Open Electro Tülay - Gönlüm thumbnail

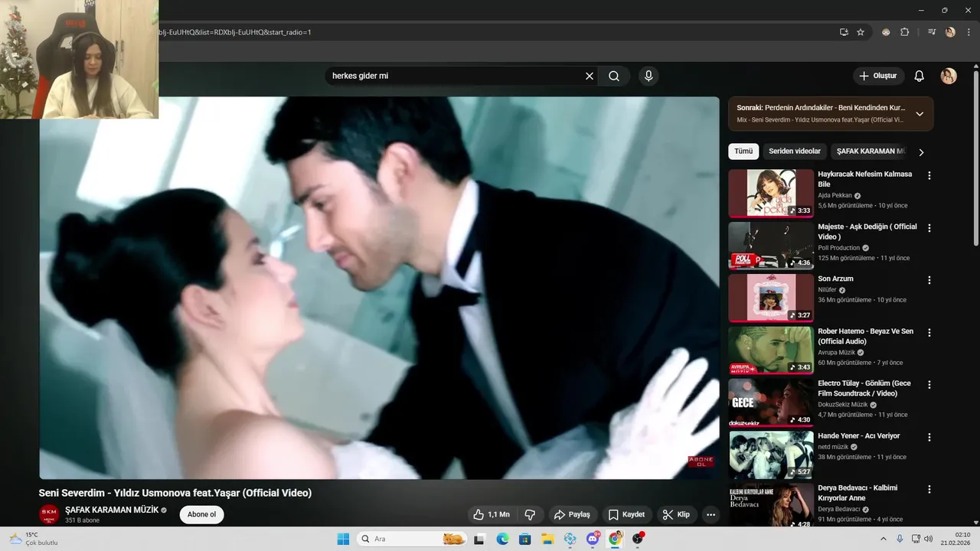coord(771,403)
